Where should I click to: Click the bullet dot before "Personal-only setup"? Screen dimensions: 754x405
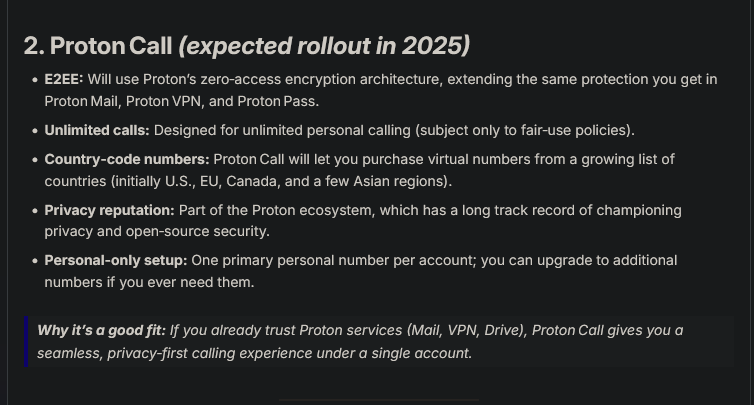[x=35, y=260]
